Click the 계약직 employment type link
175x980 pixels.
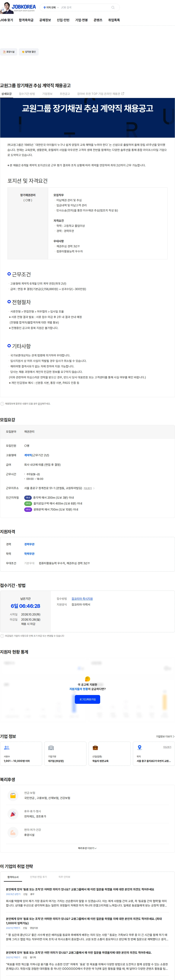(28, 455)
